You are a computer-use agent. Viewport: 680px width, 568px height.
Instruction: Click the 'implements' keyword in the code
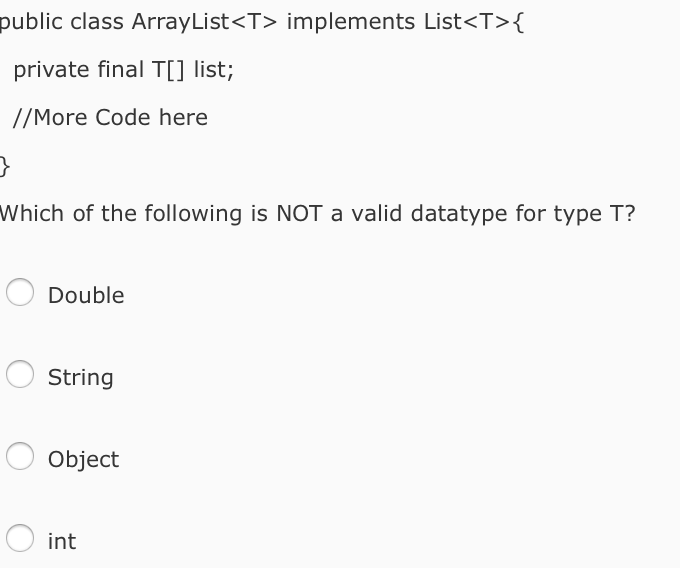350,23
